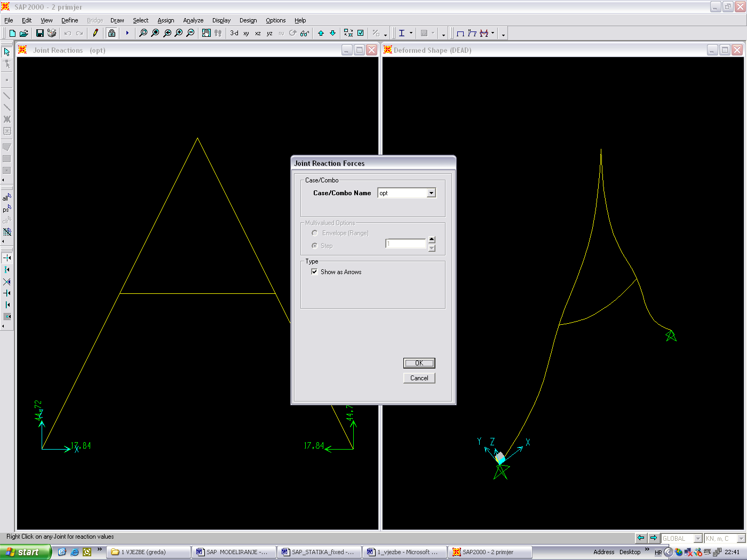Toggle snap to points icon

(7, 258)
